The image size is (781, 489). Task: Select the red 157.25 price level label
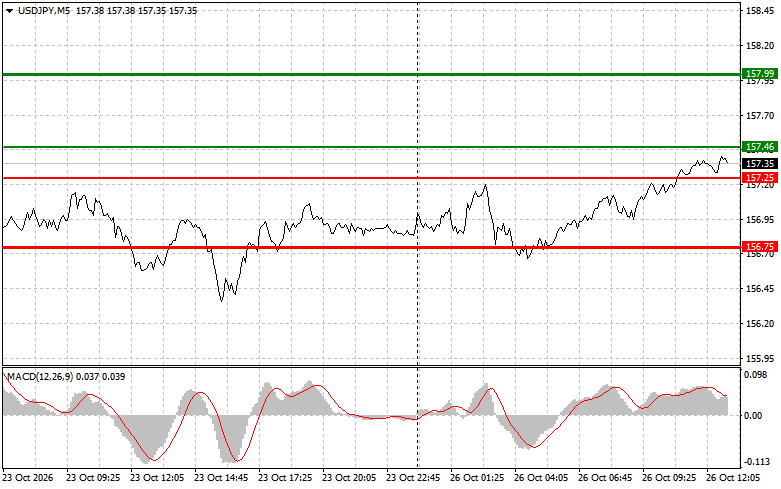(760, 178)
